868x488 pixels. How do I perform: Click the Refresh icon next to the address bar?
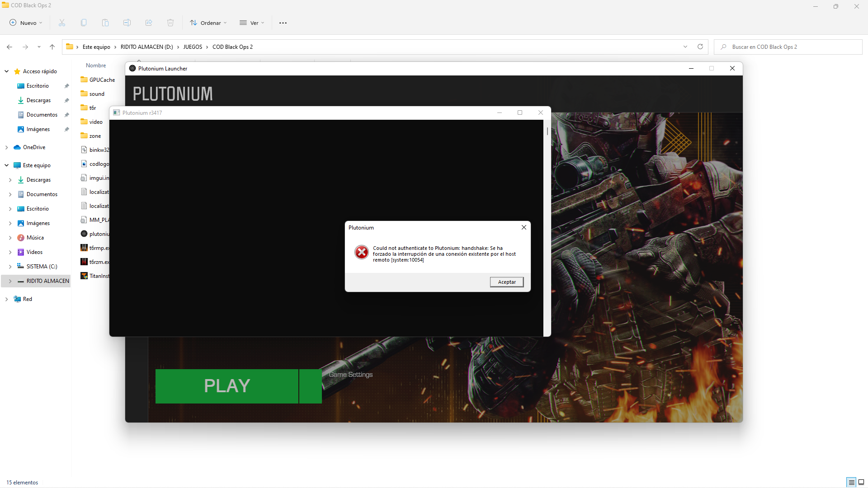[x=700, y=47]
